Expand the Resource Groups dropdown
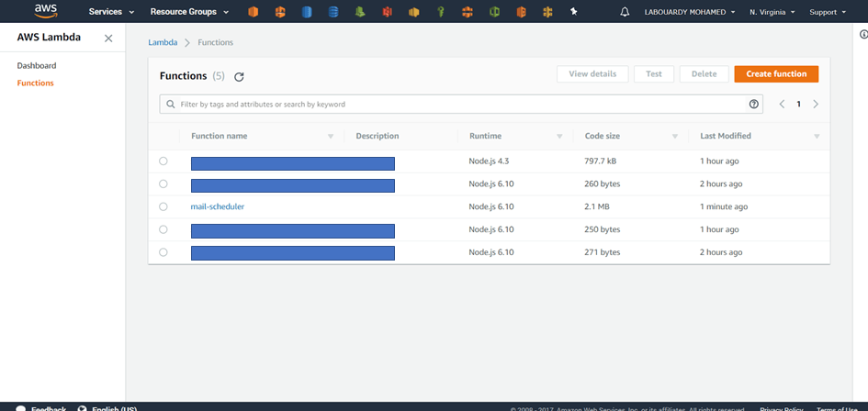This screenshot has width=868, height=411. click(x=190, y=12)
